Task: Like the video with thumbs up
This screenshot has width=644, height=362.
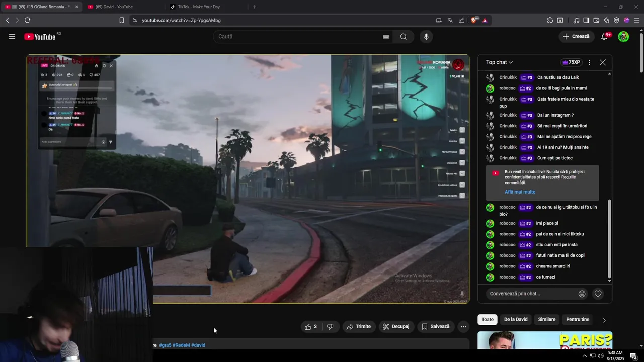Action: point(310,327)
